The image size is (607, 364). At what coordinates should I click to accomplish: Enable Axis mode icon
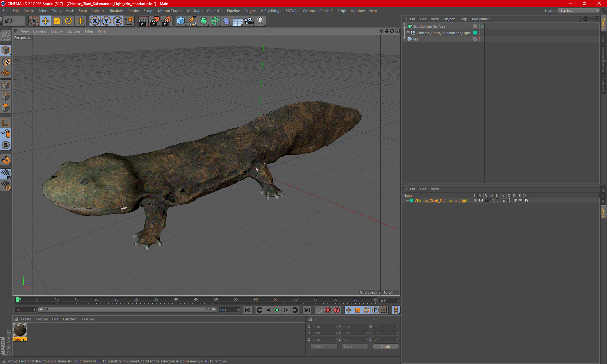[6, 122]
